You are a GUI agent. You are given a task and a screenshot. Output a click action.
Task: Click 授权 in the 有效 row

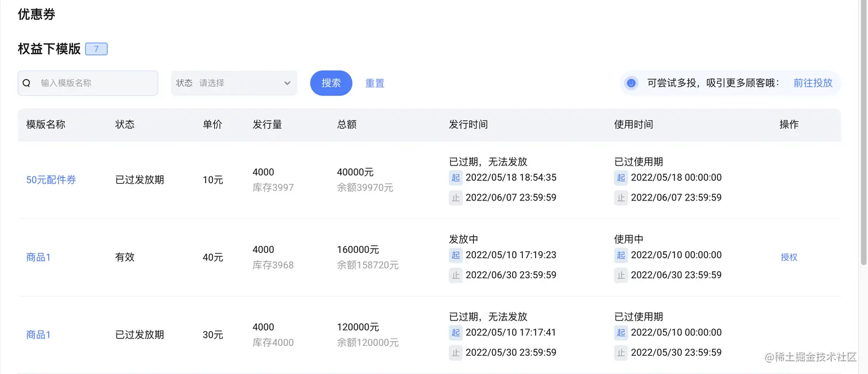tap(789, 257)
